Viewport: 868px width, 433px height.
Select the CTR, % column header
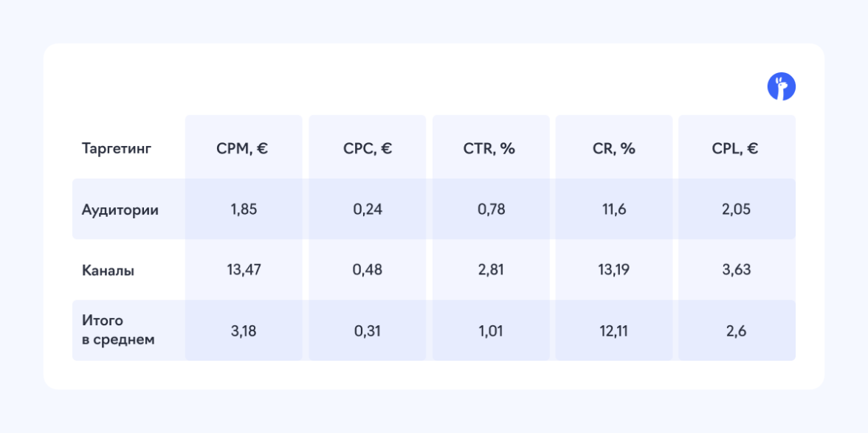pos(491,148)
